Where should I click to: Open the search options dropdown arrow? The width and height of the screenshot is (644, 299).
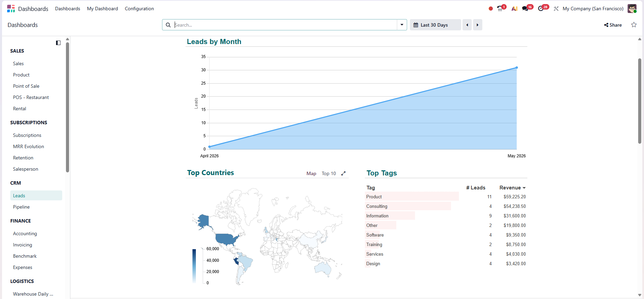pyautogui.click(x=402, y=25)
